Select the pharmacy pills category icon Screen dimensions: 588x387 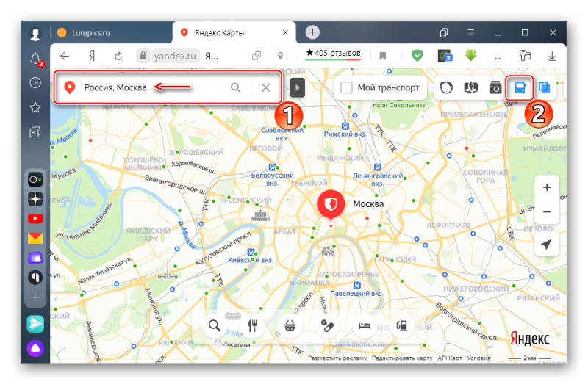[x=327, y=325]
